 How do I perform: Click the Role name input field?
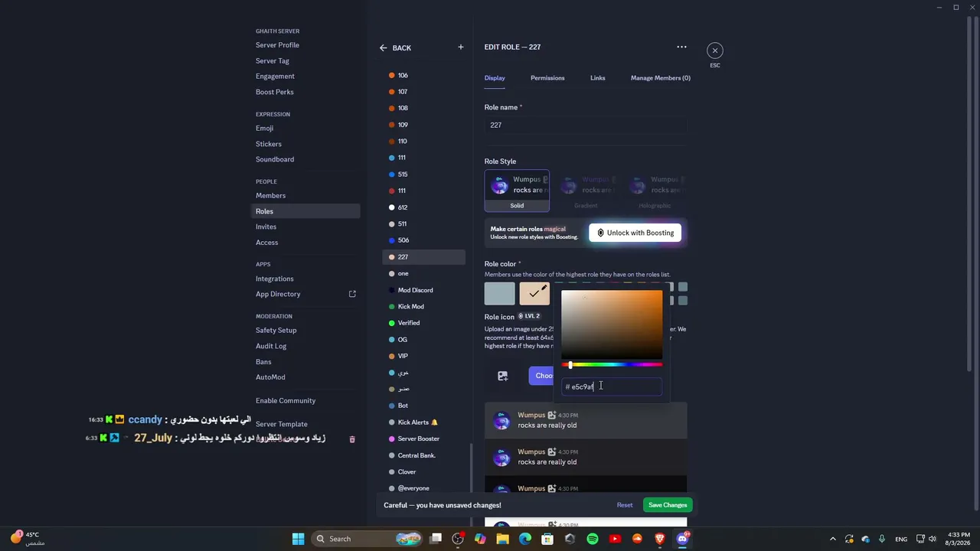[x=586, y=125]
